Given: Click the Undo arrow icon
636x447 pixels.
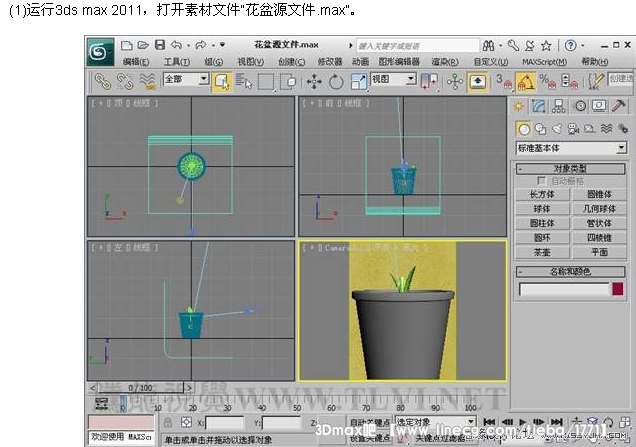Looking at the screenshot, I should pos(176,45).
